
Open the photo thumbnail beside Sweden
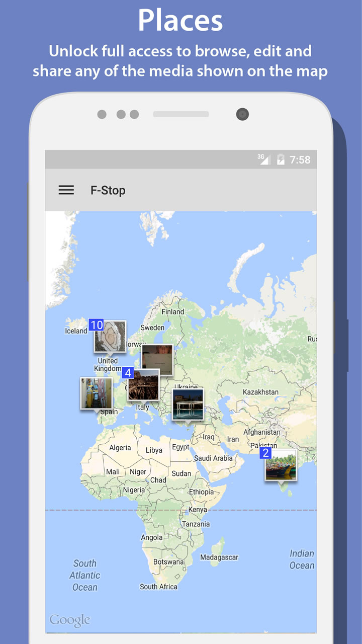(x=157, y=359)
